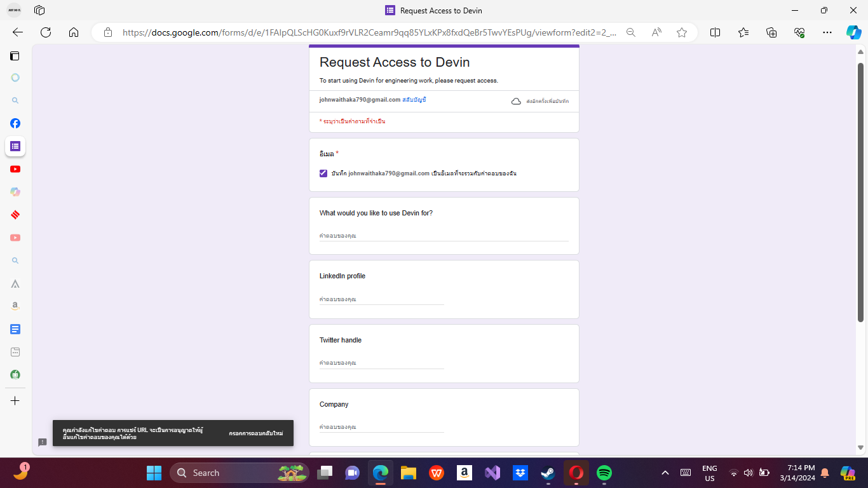Go to browser home page

[74, 32]
